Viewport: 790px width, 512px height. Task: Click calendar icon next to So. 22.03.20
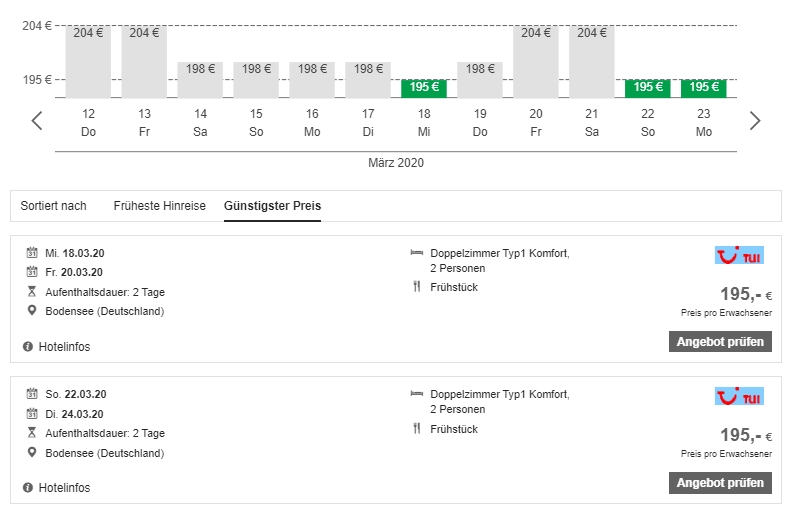coord(31,394)
